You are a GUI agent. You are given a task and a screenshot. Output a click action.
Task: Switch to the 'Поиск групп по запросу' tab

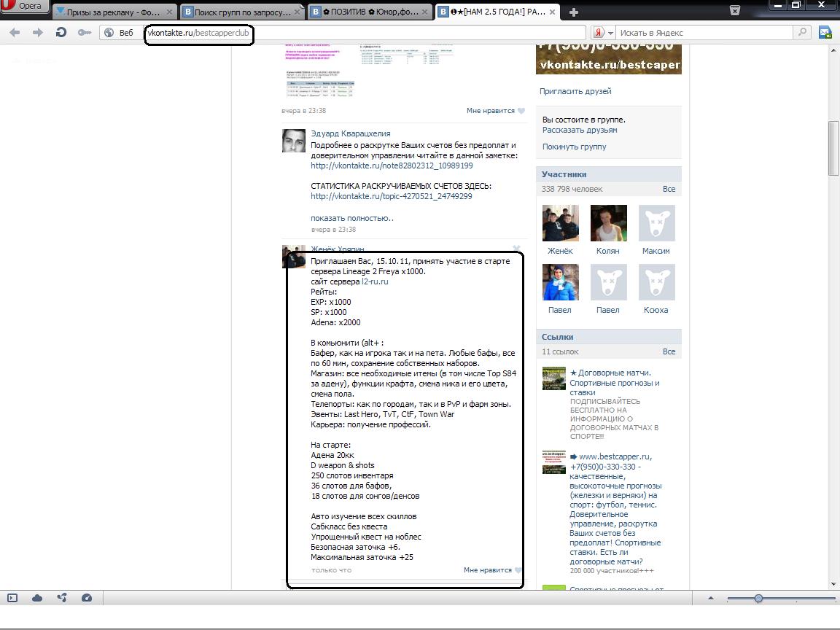pos(241,12)
